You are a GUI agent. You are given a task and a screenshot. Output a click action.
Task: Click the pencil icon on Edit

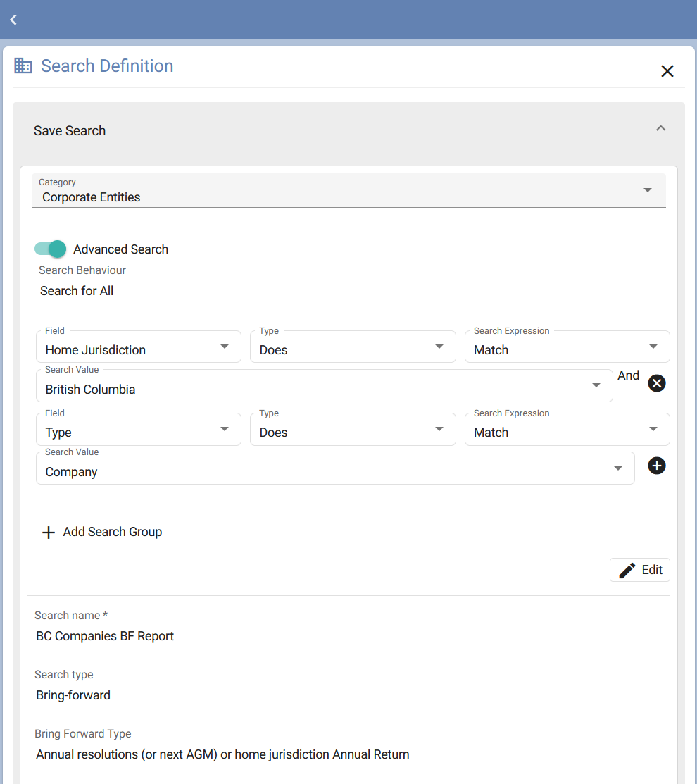[x=627, y=571]
